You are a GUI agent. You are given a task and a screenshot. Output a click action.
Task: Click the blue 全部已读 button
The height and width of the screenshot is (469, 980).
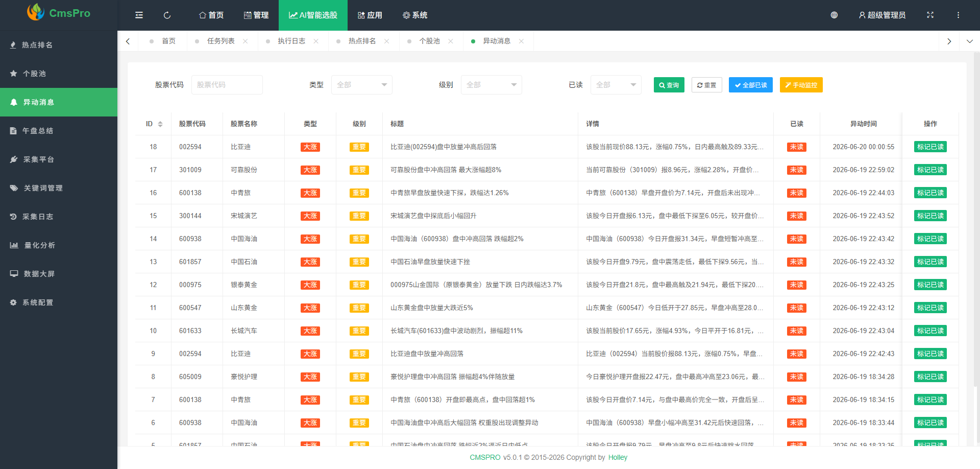tap(750, 85)
